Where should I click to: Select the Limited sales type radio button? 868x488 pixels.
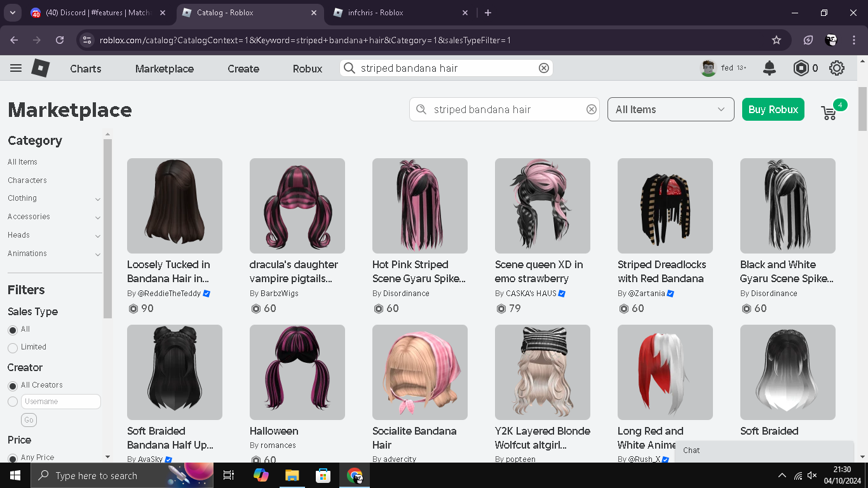13,348
